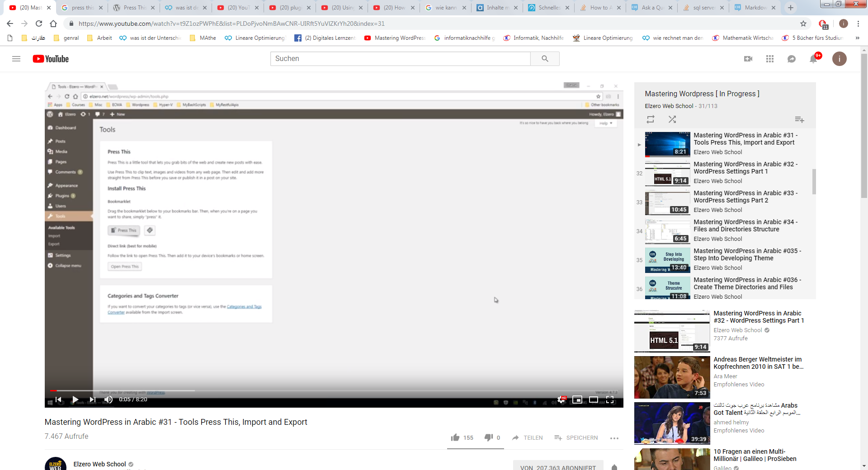
Task: Open playlist video #32 Settings Part 1
Action: pos(725,173)
